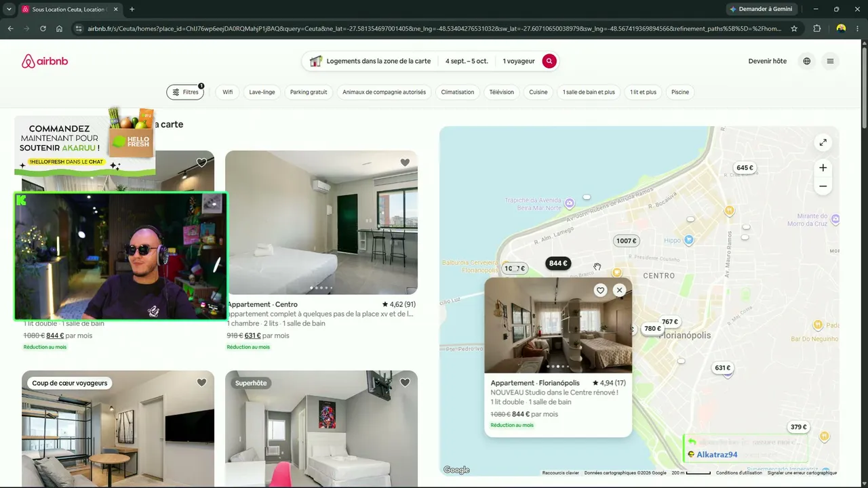Viewport: 868px width, 488px height.
Task: Click Signaler une erreur cartographique
Action: point(802,473)
